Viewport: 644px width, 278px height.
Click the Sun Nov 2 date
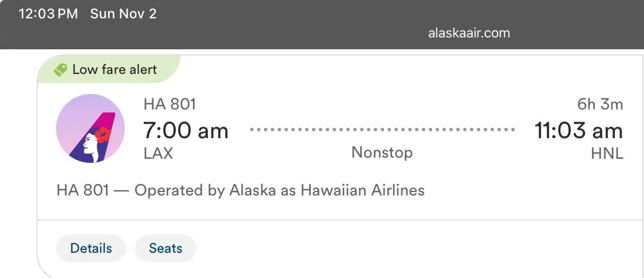click(123, 14)
